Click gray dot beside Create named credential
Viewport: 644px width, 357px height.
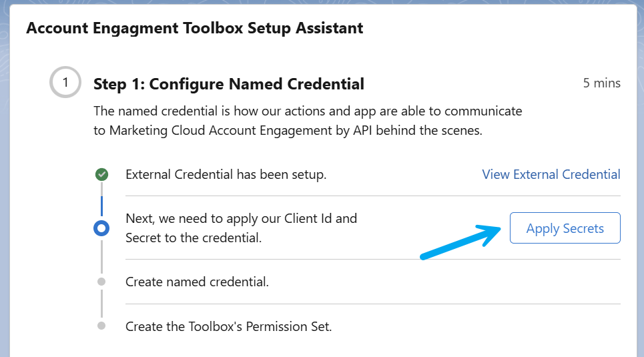tap(101, 282)
